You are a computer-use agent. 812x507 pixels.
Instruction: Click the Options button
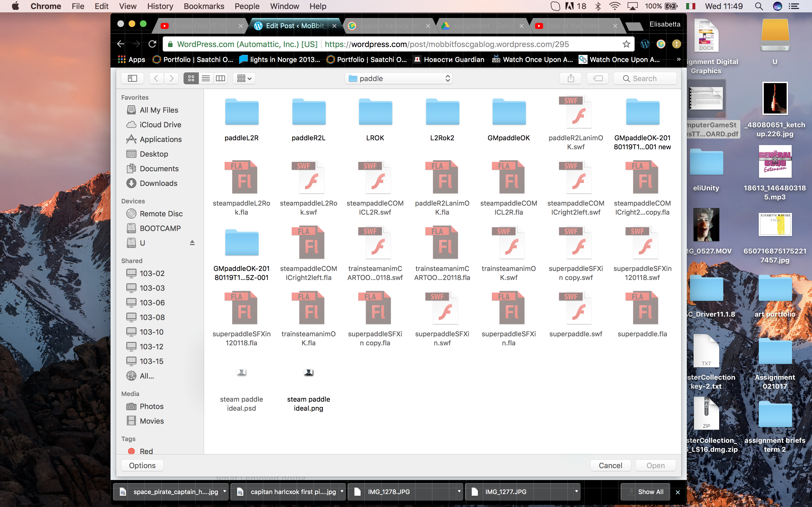click(142, 465)
